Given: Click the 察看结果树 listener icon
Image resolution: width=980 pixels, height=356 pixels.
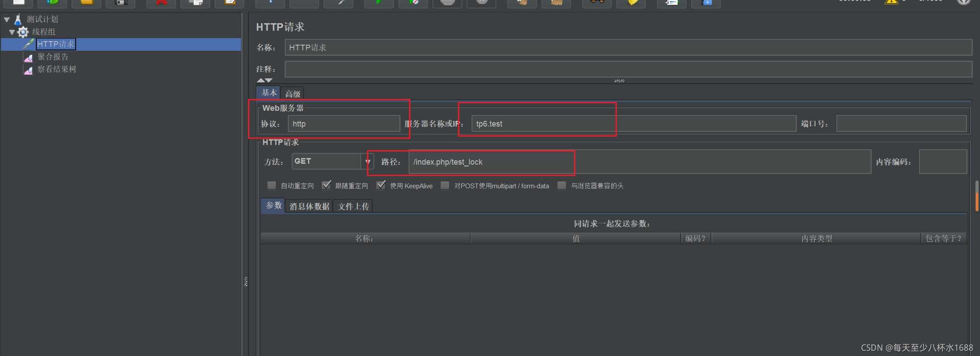Looking at the screenshot, I should coord(28,70).
